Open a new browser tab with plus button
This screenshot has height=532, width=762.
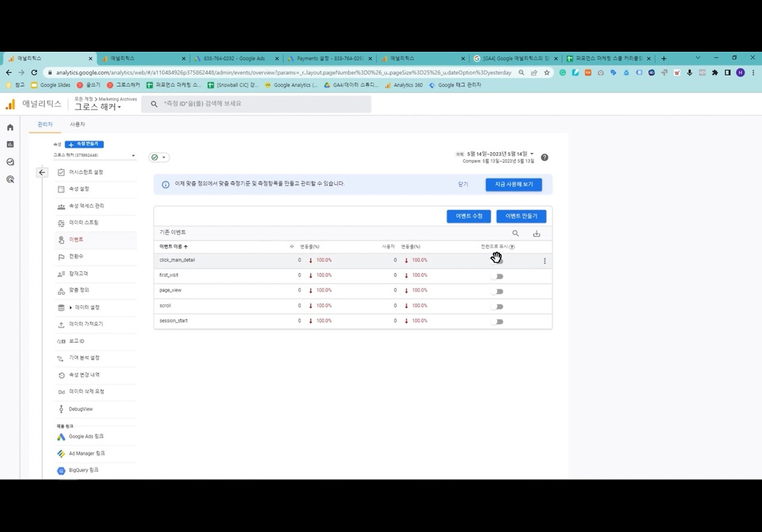pos(664,58)
